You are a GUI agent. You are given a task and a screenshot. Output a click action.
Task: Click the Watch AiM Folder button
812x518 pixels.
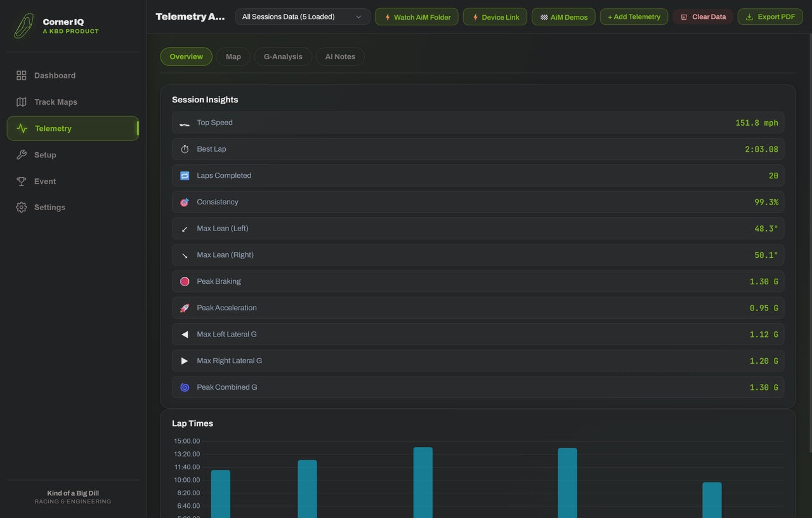(x=417, y=17)
